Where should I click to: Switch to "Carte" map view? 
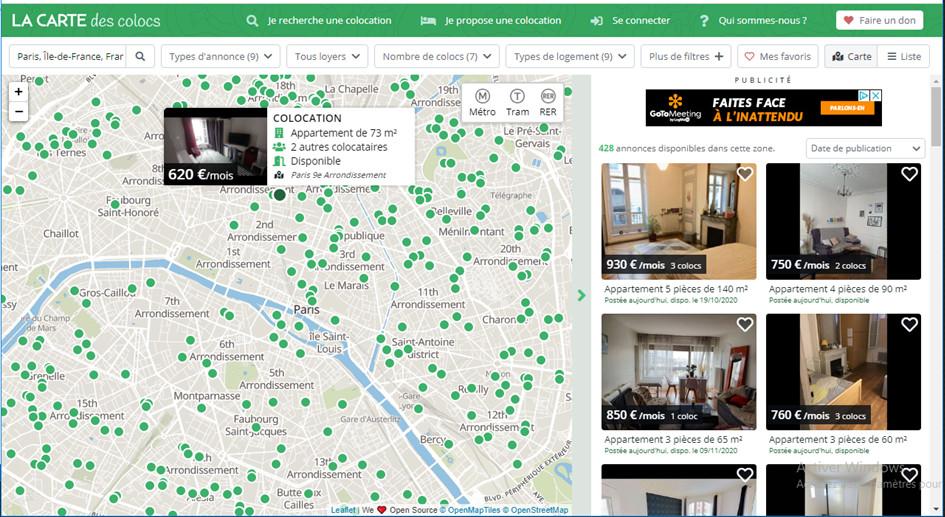coord(851,56)
